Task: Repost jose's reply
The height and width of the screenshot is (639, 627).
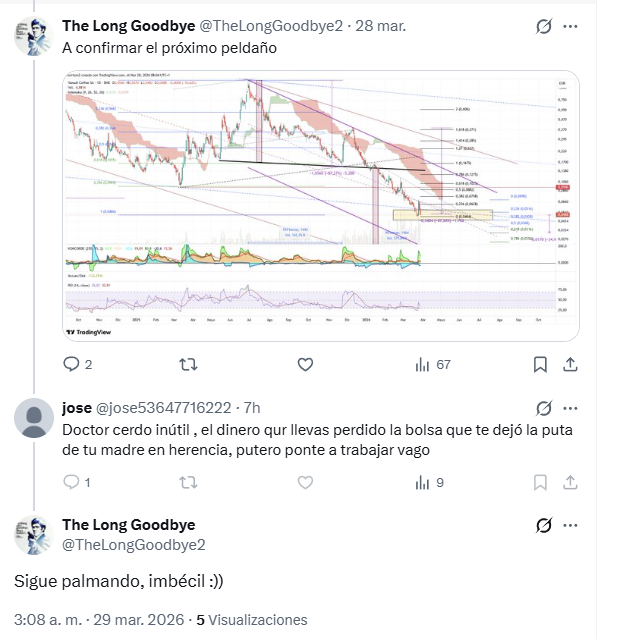Action: coord(186,482)
